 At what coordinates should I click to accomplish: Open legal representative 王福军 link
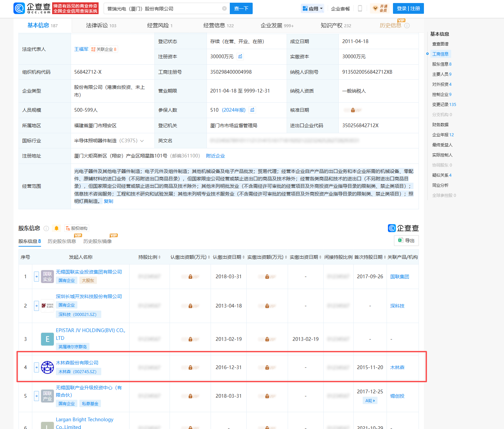tap(81, 49)
